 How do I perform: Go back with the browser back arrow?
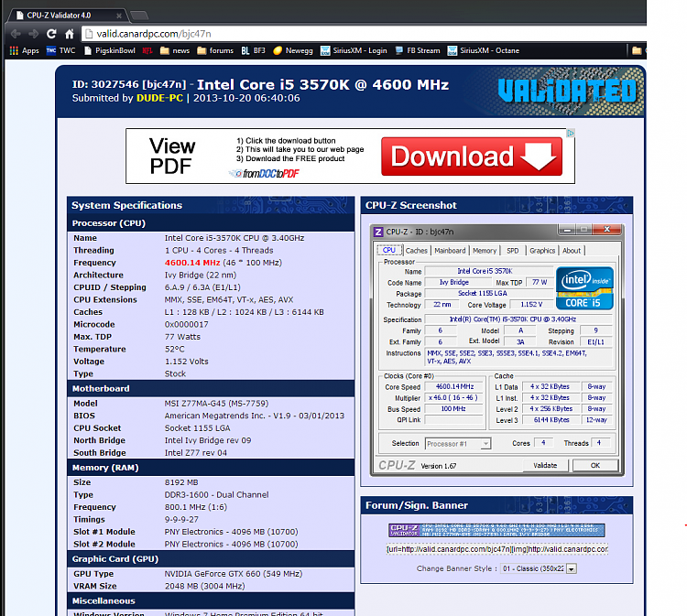(16, 34)
